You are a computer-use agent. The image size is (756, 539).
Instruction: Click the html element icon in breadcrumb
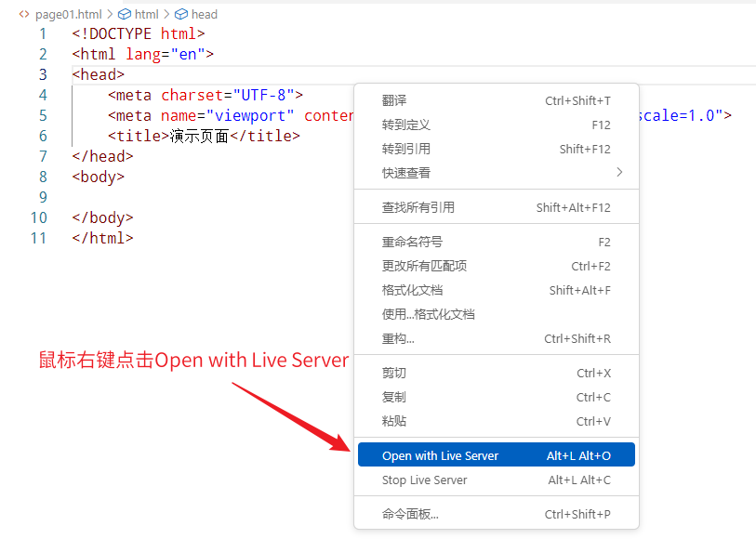click(124, 14)
